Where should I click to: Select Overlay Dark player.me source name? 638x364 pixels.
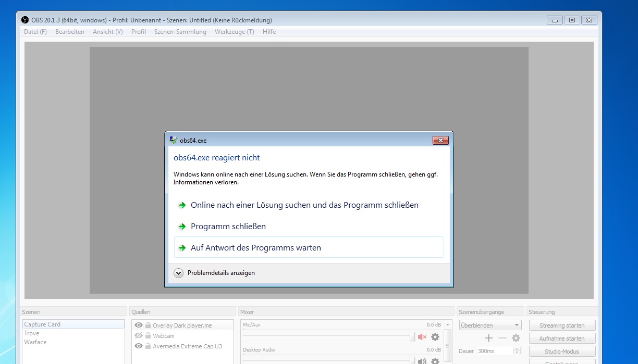182,325
